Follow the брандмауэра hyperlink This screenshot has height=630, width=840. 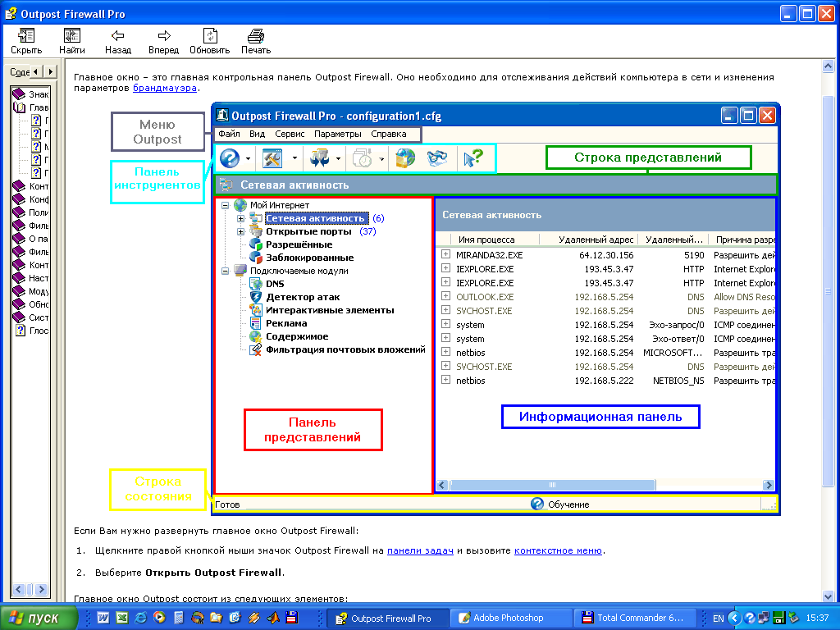[x=165, y=88]
